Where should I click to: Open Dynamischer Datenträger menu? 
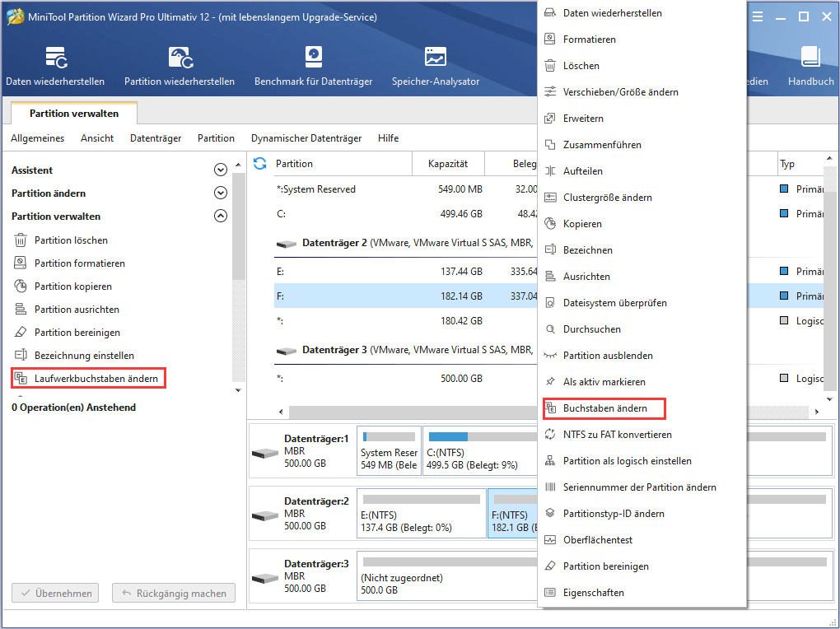click(306, 138)
